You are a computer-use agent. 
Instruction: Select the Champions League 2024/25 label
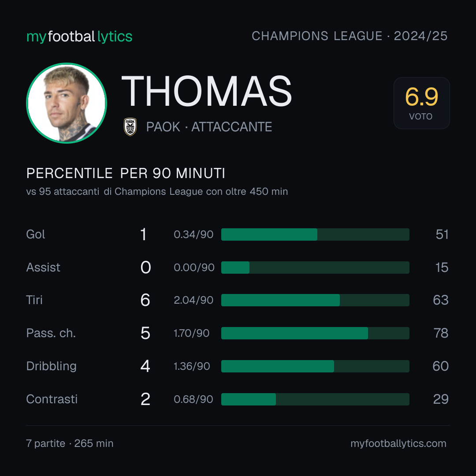point(350,36)
